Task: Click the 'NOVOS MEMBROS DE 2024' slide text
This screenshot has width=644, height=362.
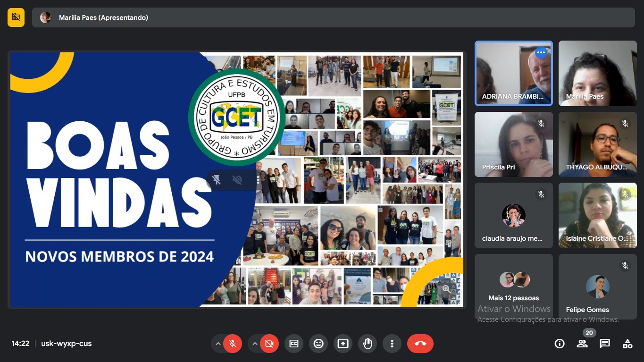Action: pyautogui.click(x=119, y=257)
